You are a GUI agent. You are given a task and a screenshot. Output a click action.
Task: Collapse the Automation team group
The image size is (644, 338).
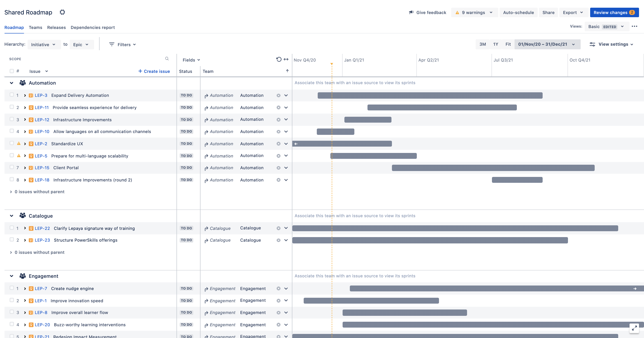tap(12, 83)
